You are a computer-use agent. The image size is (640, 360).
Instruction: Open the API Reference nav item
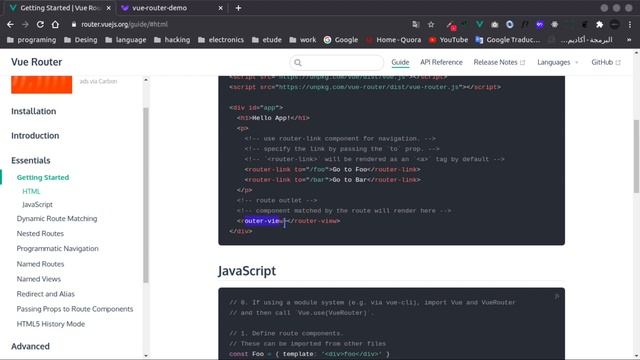[x=441, y=62]
